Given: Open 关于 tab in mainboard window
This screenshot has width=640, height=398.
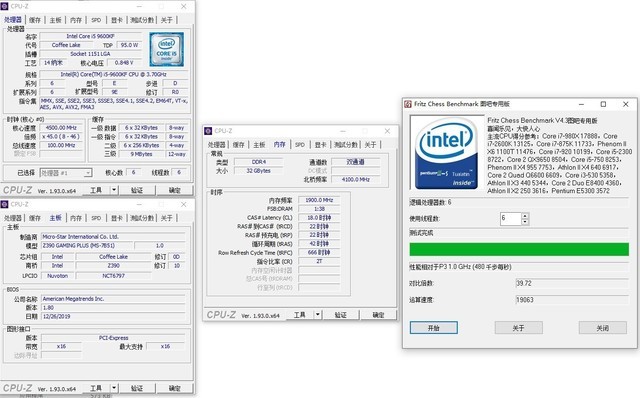Looking at the screenshot, I should 167,218.
